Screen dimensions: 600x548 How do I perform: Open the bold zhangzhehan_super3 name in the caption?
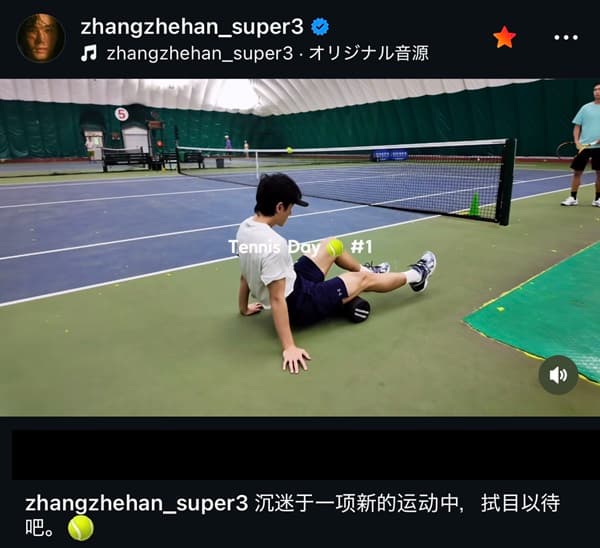pos(137,503)
